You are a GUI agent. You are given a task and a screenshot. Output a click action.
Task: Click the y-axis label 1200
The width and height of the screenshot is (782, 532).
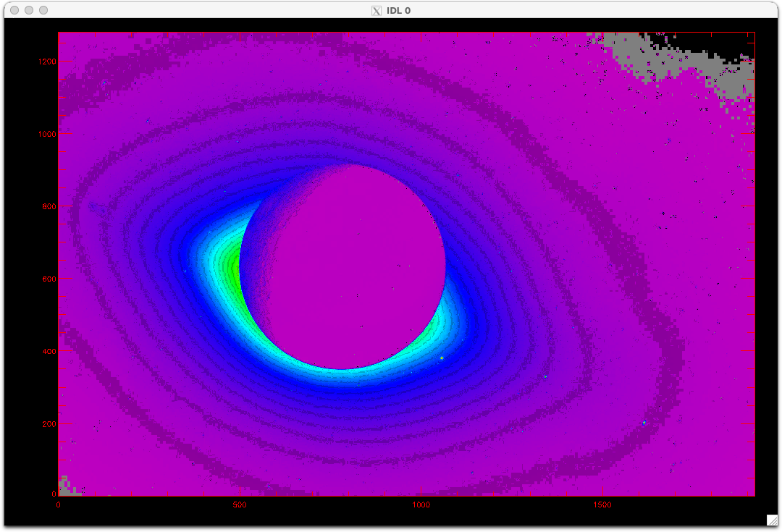[47, 62]
